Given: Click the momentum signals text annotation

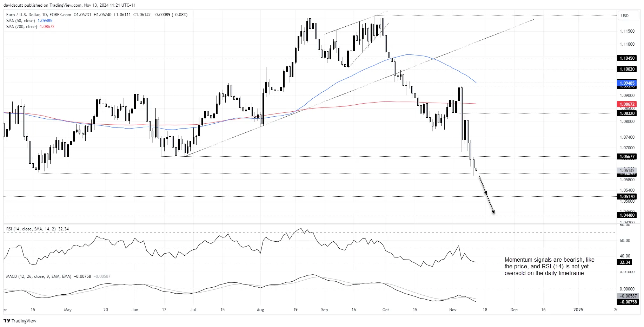Looking at the screenshot, I should pos(549,267).
